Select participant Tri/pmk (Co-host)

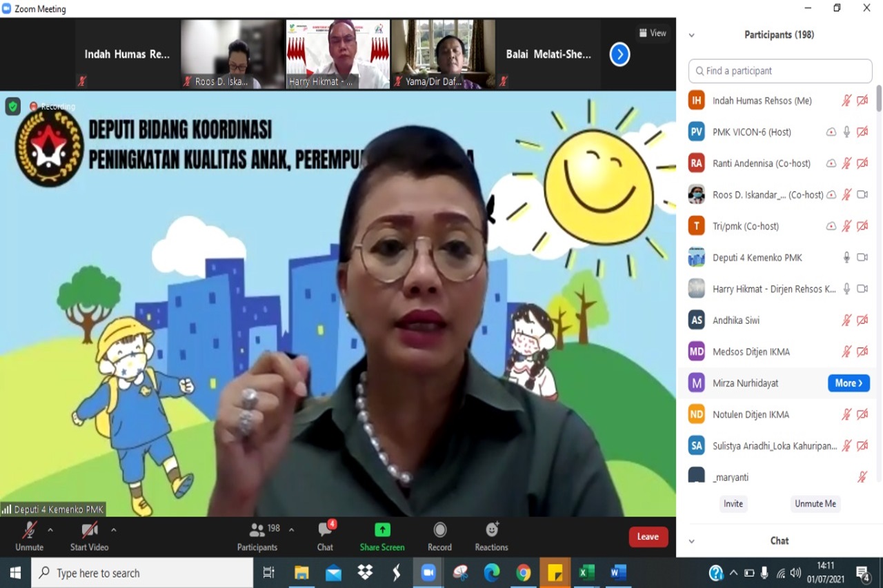[780, 226]
